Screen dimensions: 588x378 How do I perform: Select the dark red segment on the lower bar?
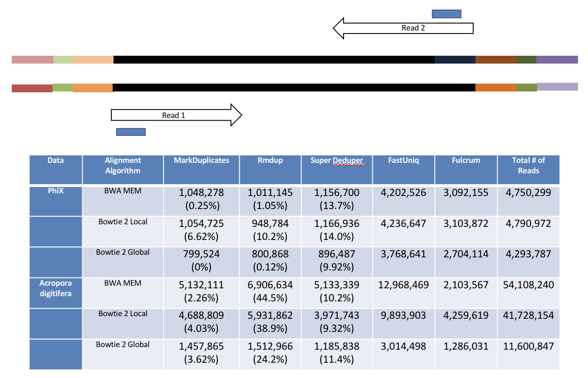[x=32, y=88]
